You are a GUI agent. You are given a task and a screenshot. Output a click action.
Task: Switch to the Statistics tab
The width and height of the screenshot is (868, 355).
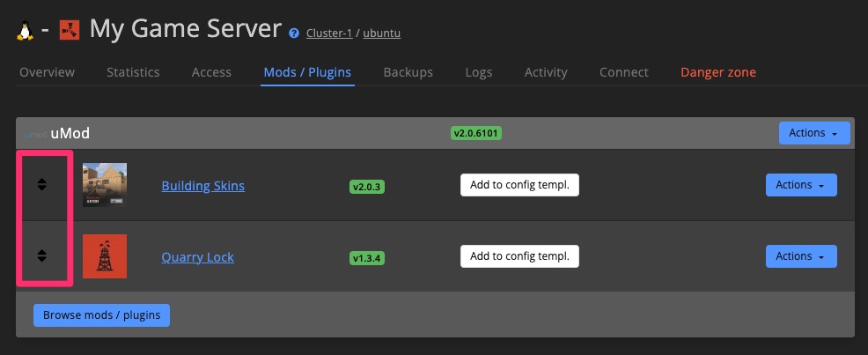click(133, 72)
